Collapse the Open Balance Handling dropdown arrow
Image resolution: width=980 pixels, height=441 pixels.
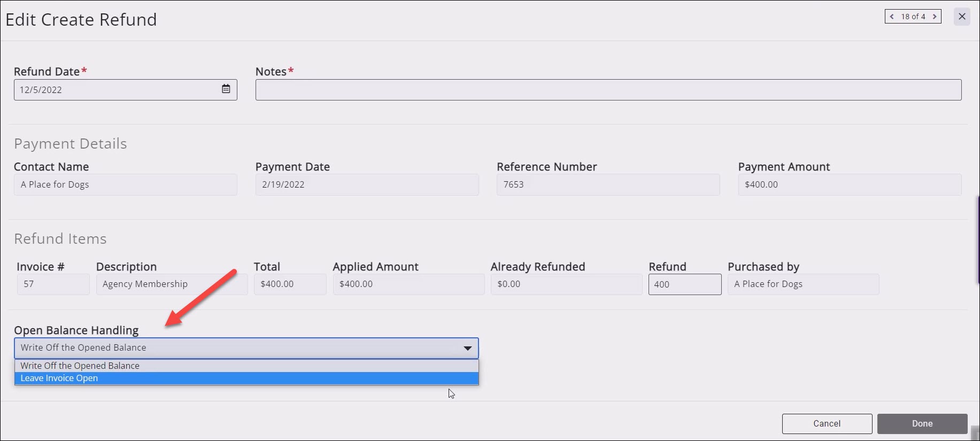coord(467,348)
